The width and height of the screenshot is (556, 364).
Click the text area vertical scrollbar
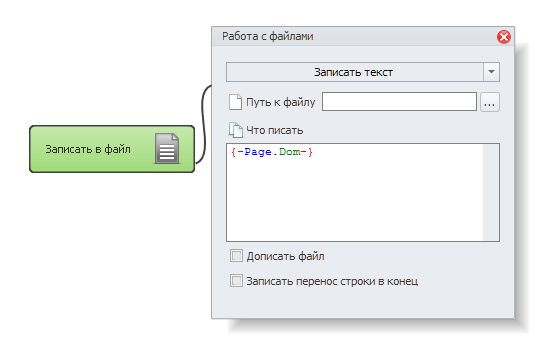click(491, 192)
